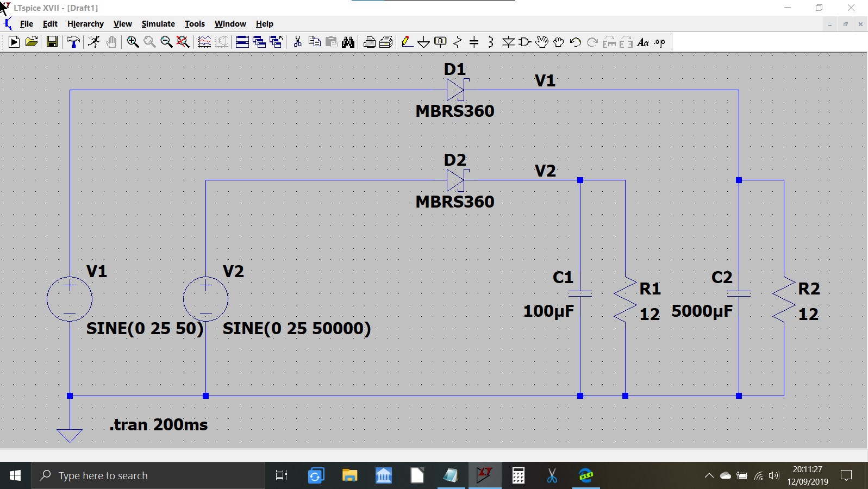Open the File menu

pyautogui.click(x=27, y=24)
